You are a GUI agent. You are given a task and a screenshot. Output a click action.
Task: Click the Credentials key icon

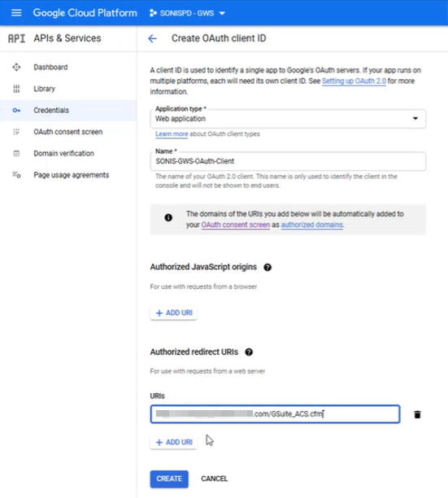[16, 110]
